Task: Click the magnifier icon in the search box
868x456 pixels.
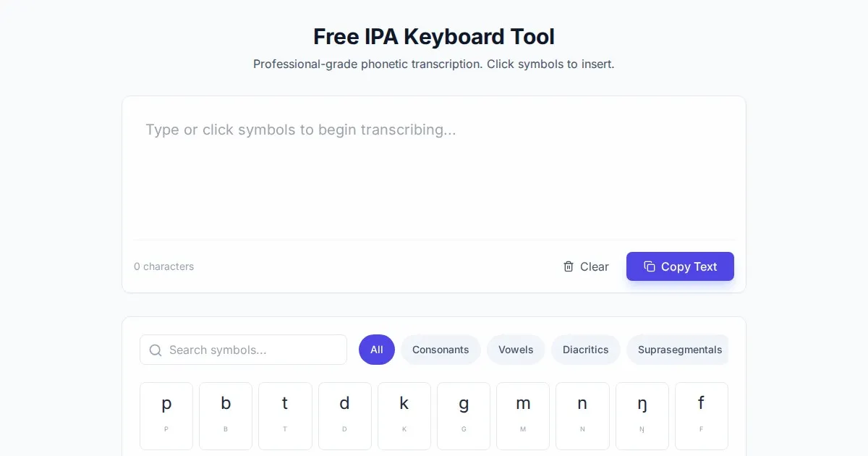Action: point(156,350)
